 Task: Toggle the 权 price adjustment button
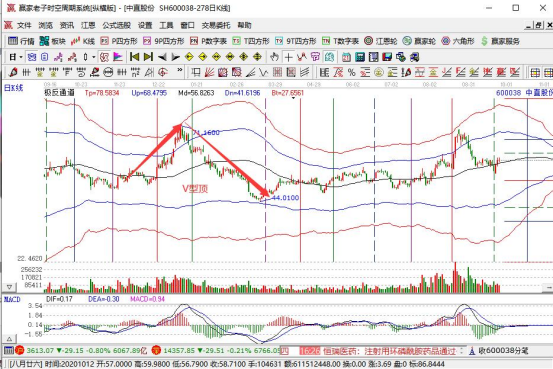point(104,57)
